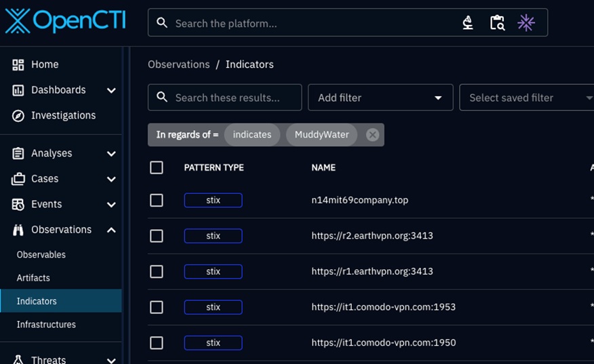This screenshot has height=364, width=594.
Task: Expand the Dashboards menu chevron
Action: point(111,90)
